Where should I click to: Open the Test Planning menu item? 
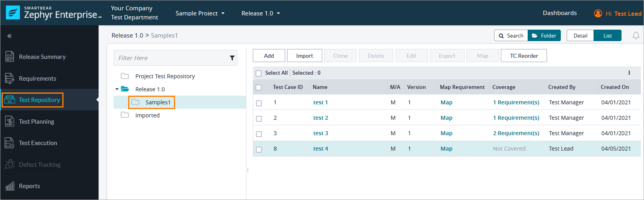click(x=36, y=122)
